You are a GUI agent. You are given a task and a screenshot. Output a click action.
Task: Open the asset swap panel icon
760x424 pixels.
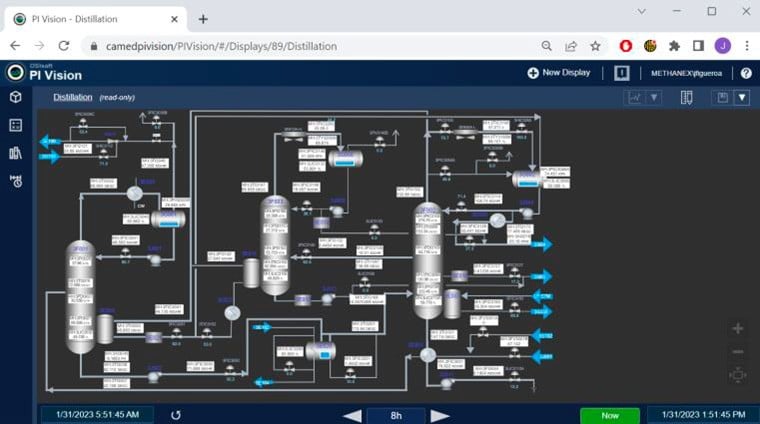pos(687,97)
